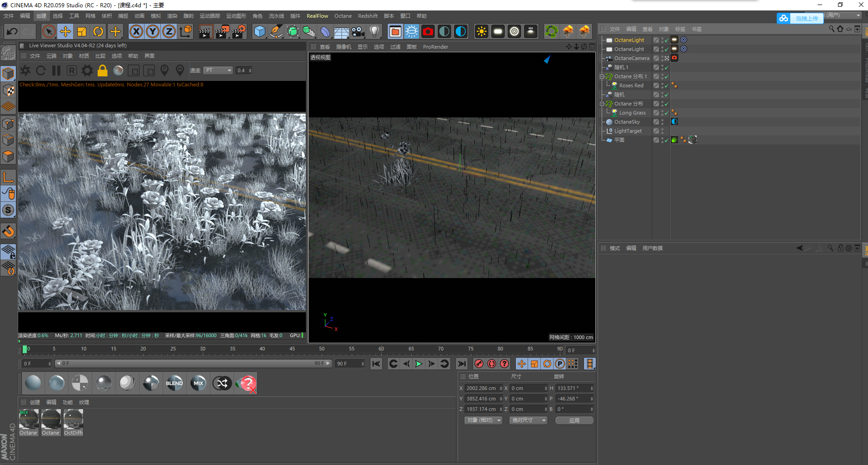Click frame 45 on the timeline ruler
Viewport: 868px width, 465px height.
coord(292,349)
